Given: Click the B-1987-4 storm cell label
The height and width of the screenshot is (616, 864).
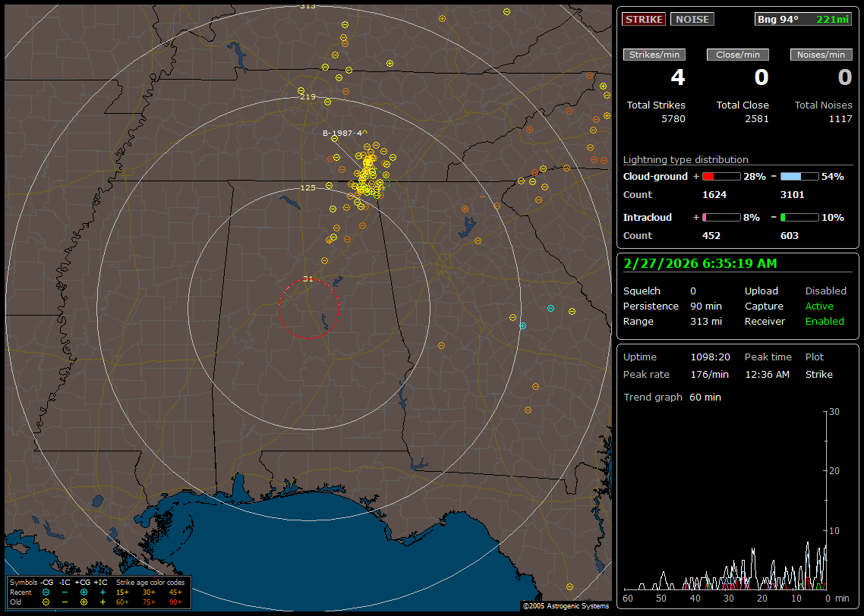Looking at the screenshot, I should (x=342, y=134).
